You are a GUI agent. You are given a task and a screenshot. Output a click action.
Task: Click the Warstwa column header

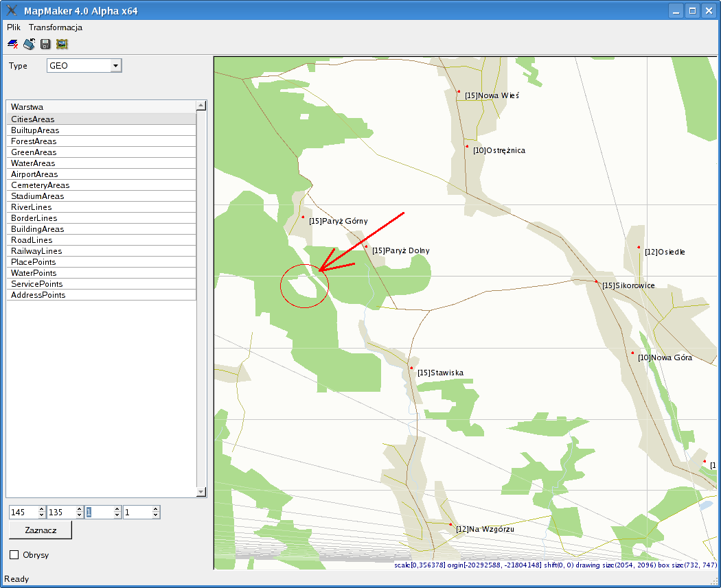click(101, 106)
